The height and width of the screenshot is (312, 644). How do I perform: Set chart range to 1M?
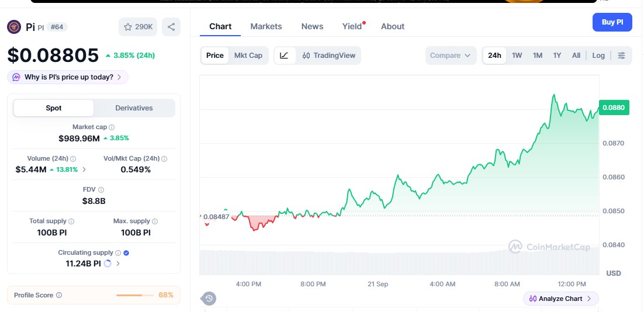click(x=538, y=56)
